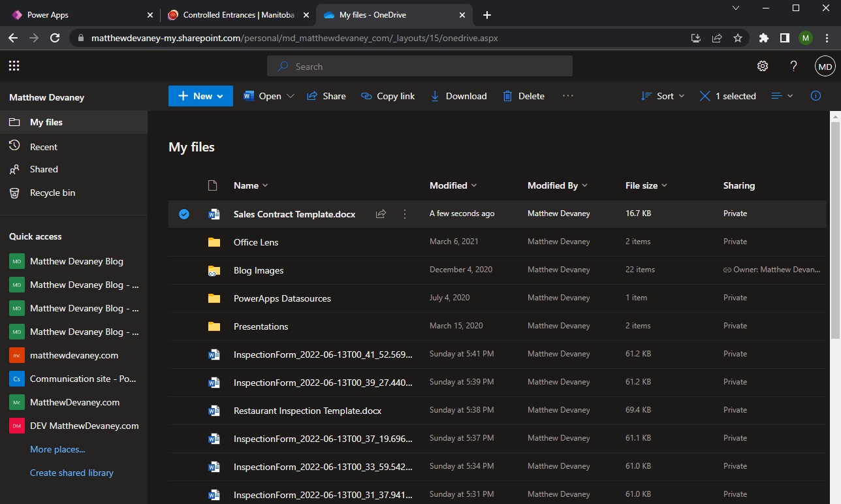Toggle select all items via file type header
The width and height of the screenshot is (841, 504).
[x=212, y=185]
